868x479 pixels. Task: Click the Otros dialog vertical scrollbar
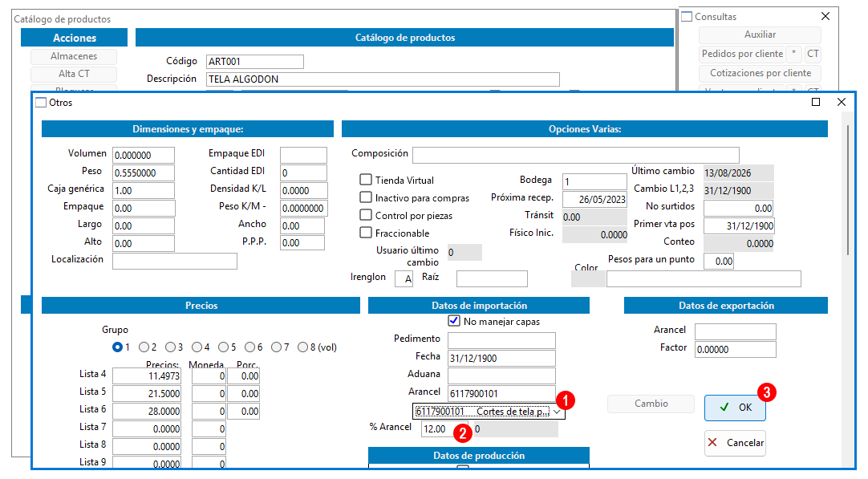(x=847, y=191)
